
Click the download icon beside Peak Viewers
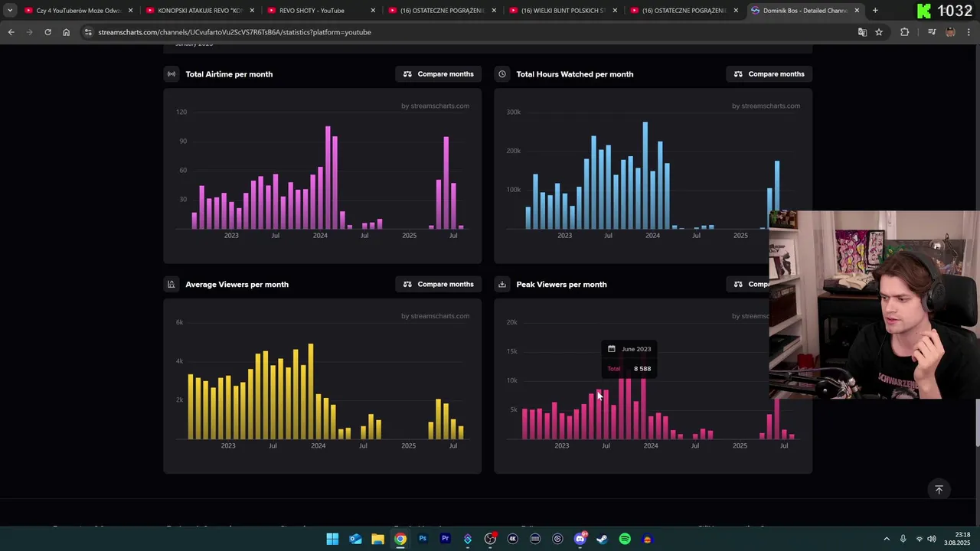tap(502, 285)
